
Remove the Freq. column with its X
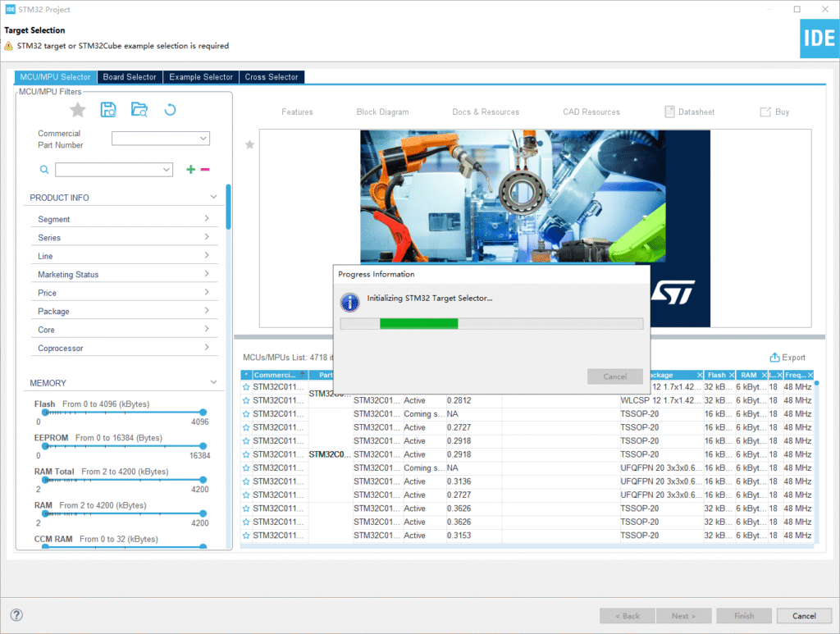810,375
